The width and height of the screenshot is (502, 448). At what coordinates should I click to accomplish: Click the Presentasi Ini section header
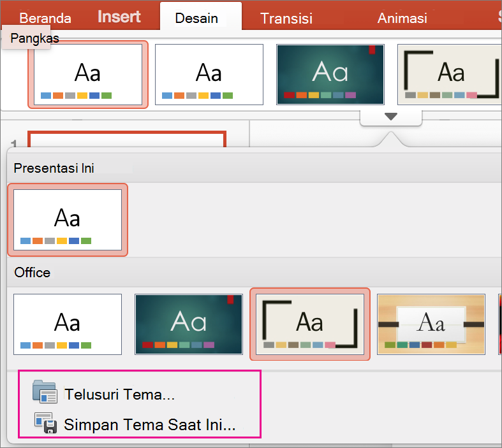point(255,168)
